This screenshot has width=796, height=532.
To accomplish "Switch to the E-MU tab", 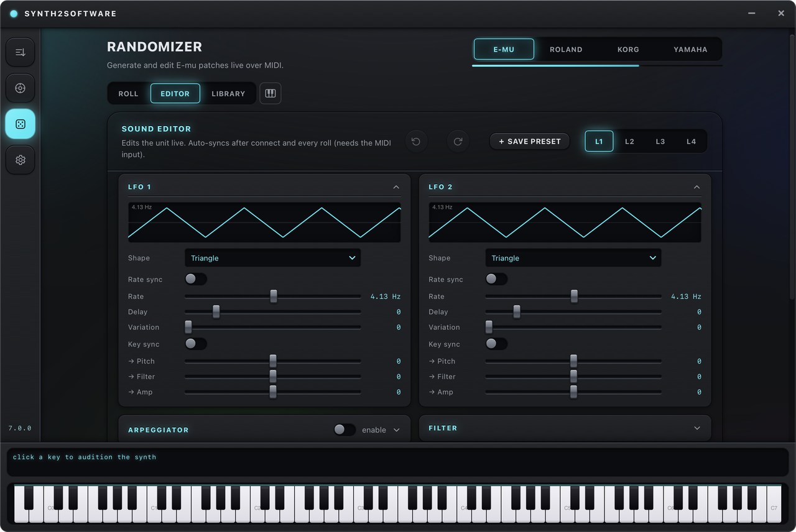I will [504, 49].
